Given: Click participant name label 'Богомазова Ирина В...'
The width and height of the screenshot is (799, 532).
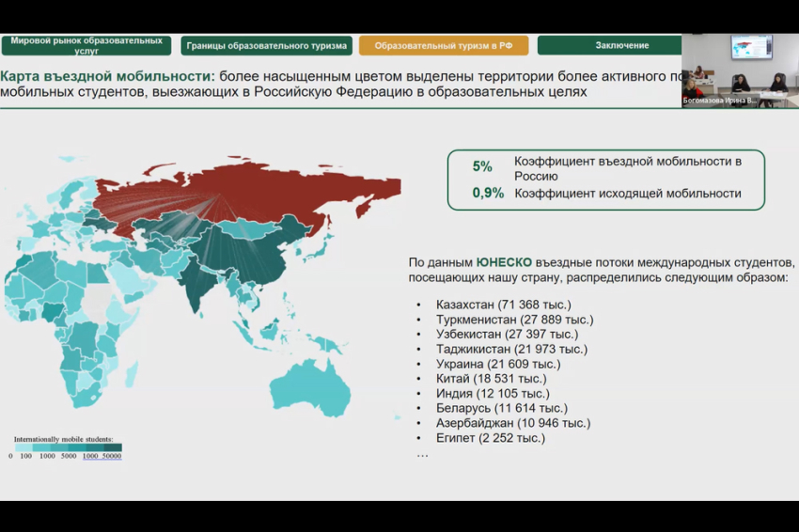Looking at the screenshot, I should tap(719, 101).
